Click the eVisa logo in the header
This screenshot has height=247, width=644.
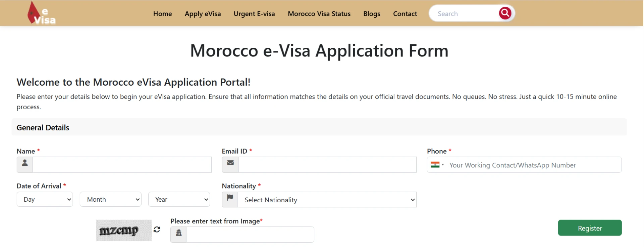pos(40,13)
